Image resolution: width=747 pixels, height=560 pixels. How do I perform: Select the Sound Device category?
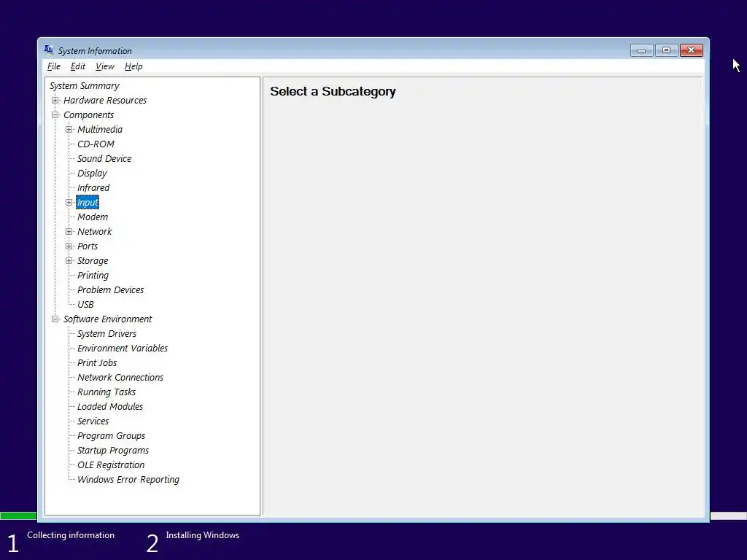pyautogui.click(x=104, y=158)
